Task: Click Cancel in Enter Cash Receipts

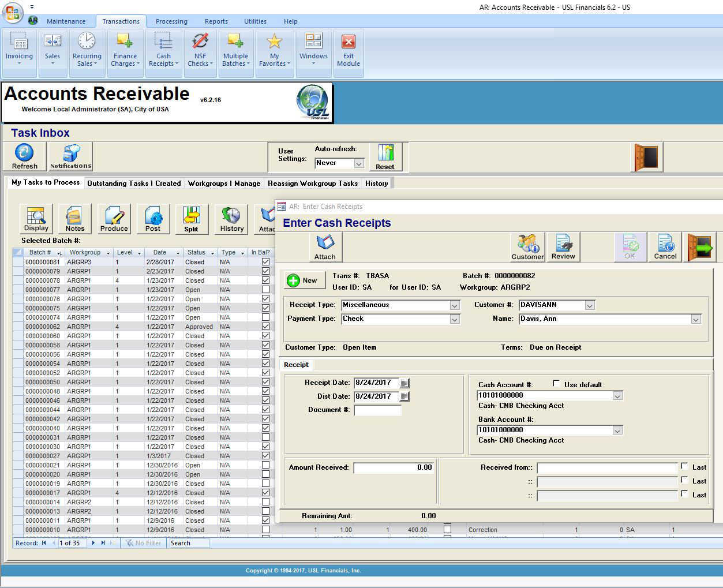Action: (665, 247)
